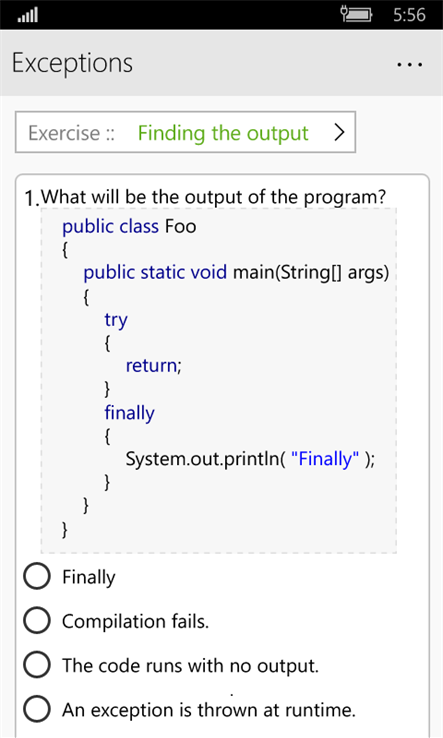Pick "The code runs with no output." option
This screenshot has width=443, height=738.
point(37,665)
